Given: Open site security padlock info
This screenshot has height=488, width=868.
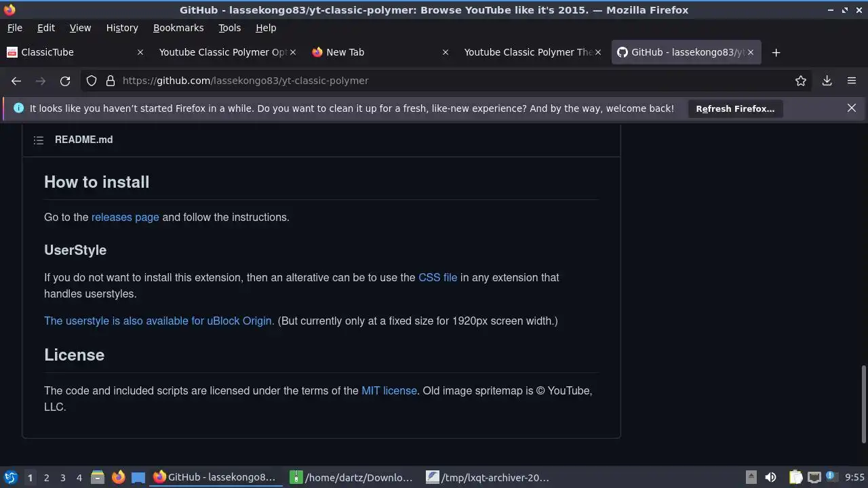Looking at the screenshot, I should [111, 81].
